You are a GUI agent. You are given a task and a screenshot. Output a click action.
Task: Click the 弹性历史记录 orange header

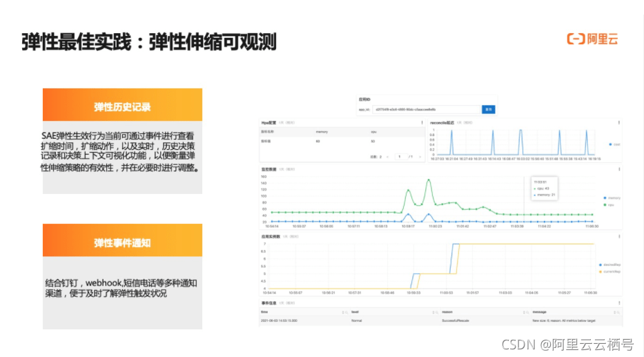pyautogui.click(x=122, y=105)
